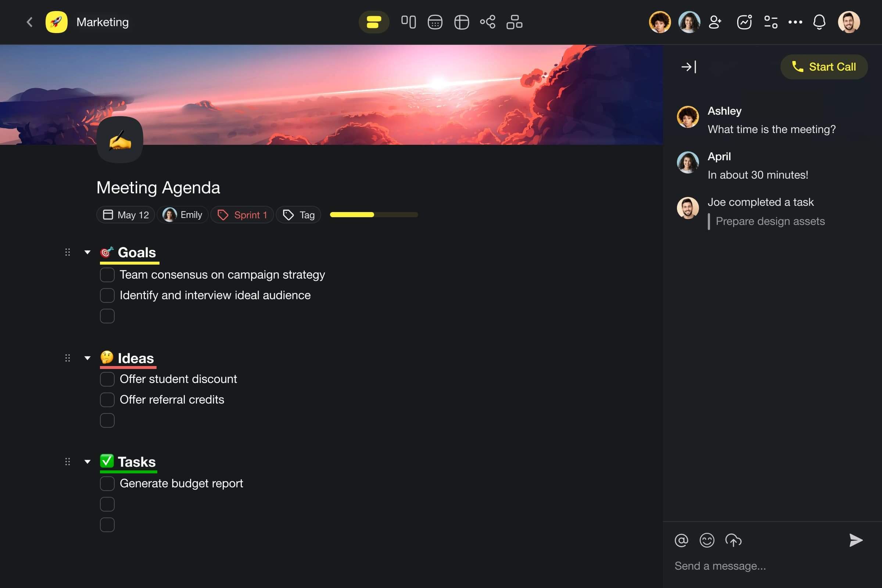Click the notifications bell icon

[820, 22]
